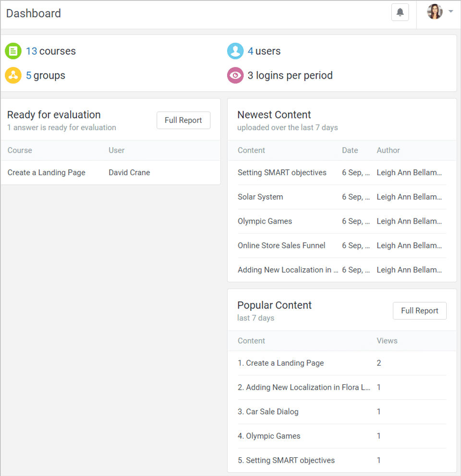The height and width of the screenshot is (476, 461).
Task: Click User column header in evaluation table
Action: pos(116,150)
